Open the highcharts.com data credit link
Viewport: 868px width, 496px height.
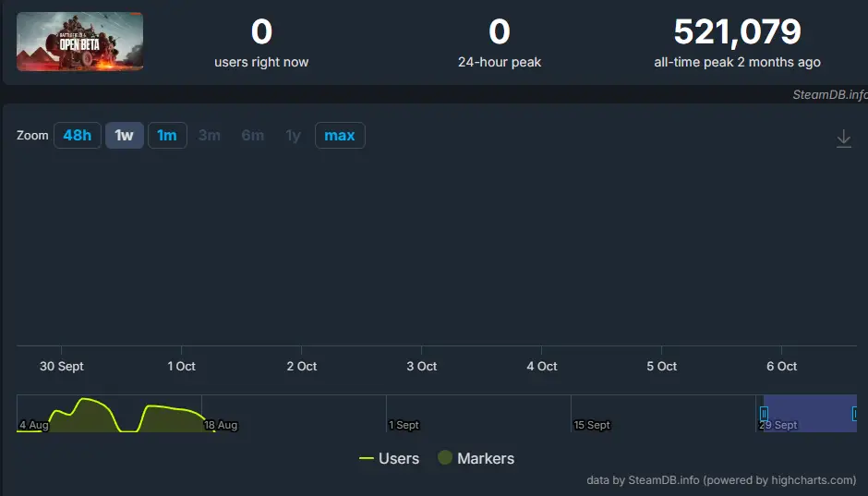coord(721,480)
